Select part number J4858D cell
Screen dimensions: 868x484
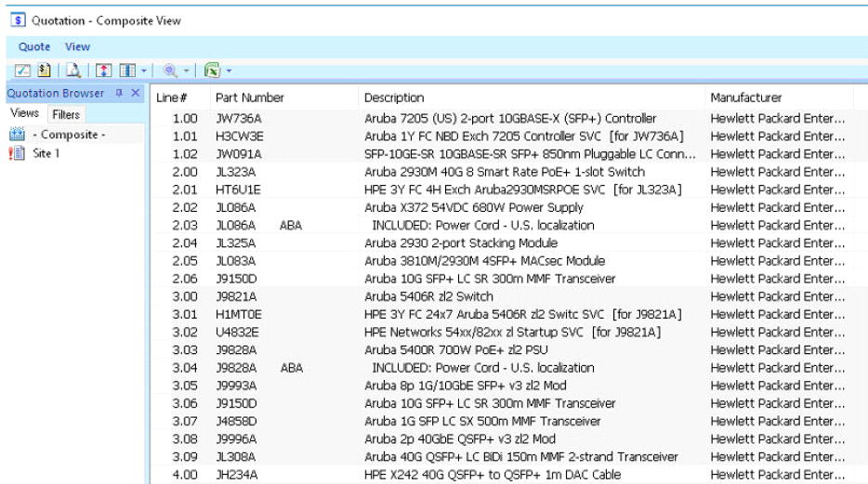[236, 421]
